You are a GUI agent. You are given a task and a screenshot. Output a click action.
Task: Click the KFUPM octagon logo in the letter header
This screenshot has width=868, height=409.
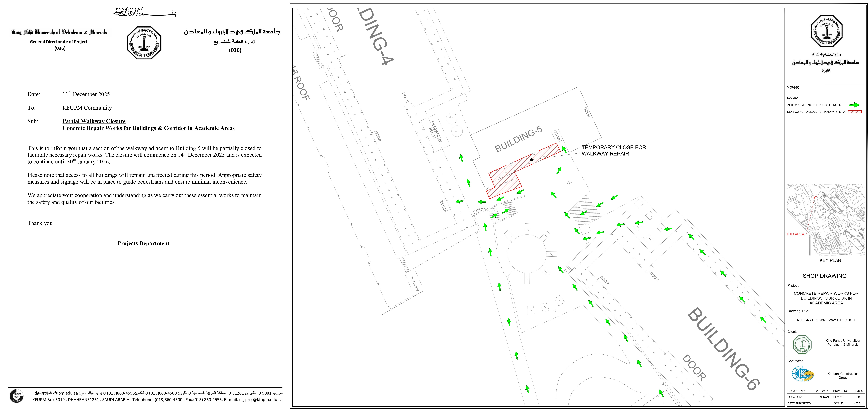[144, 43]
